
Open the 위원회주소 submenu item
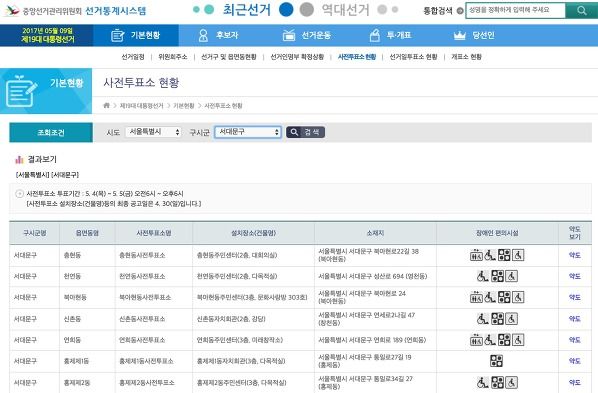click(173, 57)
